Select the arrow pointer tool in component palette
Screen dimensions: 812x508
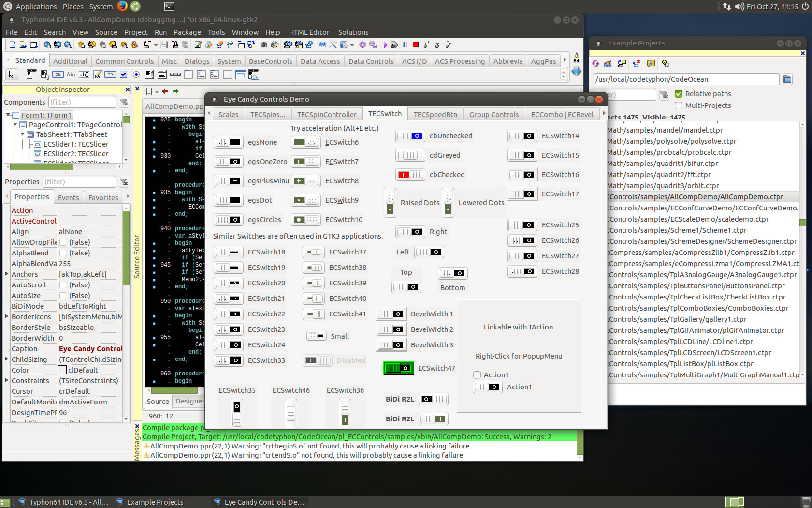point(11,75)
